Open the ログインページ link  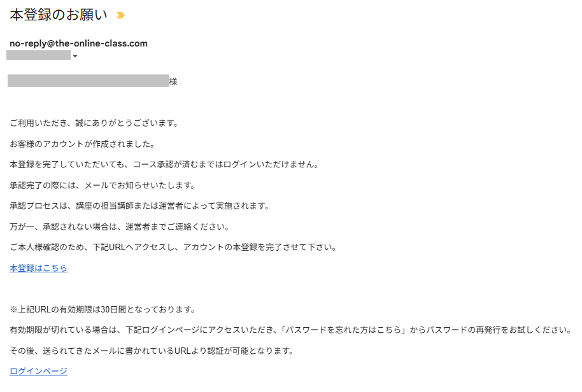coord(38,371)
